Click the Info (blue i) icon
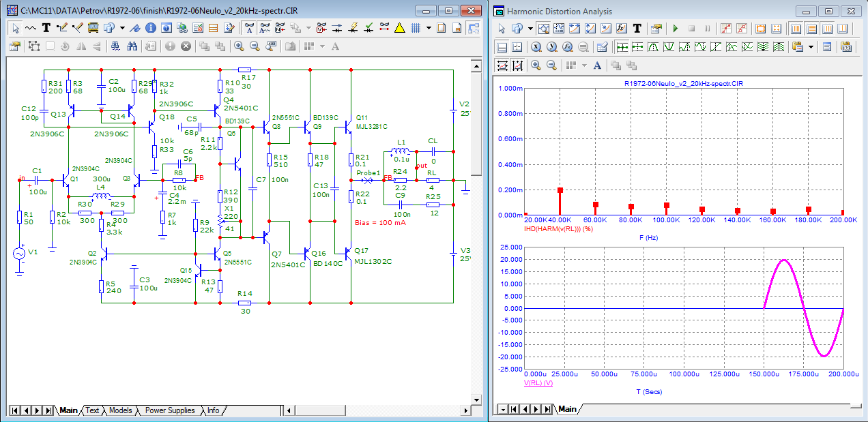 click(x=151, y=28)
